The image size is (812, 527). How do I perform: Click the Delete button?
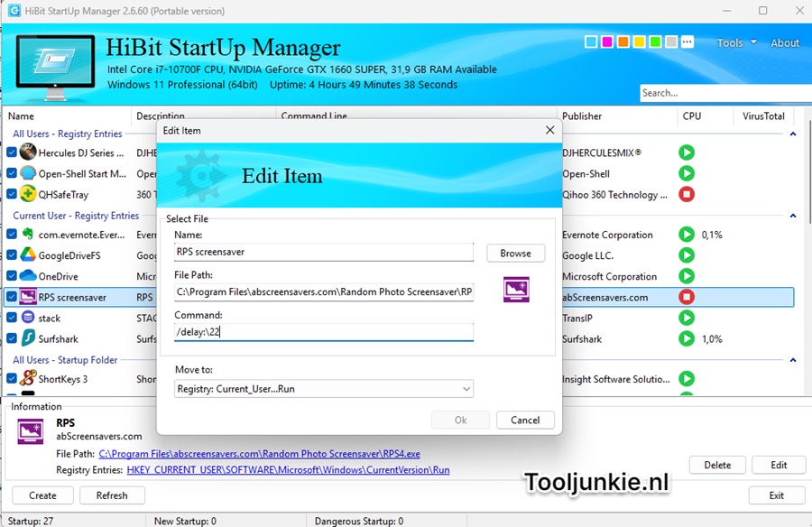717,465
